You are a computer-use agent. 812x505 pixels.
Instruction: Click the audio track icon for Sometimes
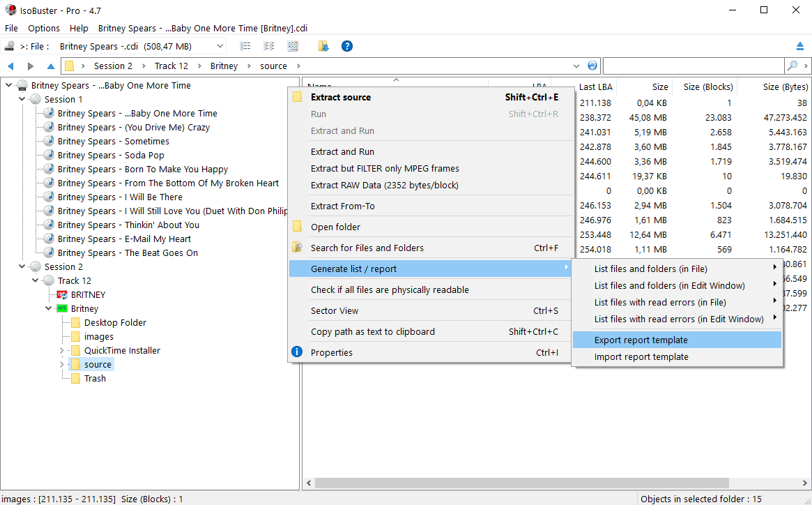49,141
